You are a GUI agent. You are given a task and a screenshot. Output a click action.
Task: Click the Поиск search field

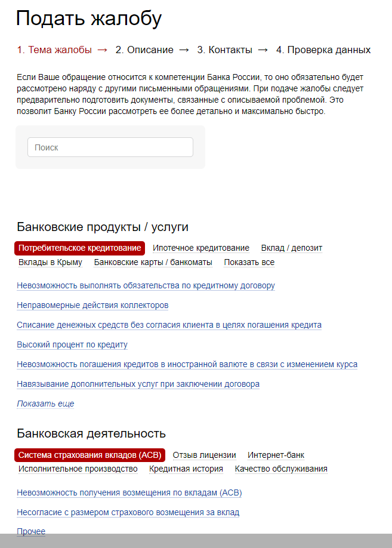point(110,147)
